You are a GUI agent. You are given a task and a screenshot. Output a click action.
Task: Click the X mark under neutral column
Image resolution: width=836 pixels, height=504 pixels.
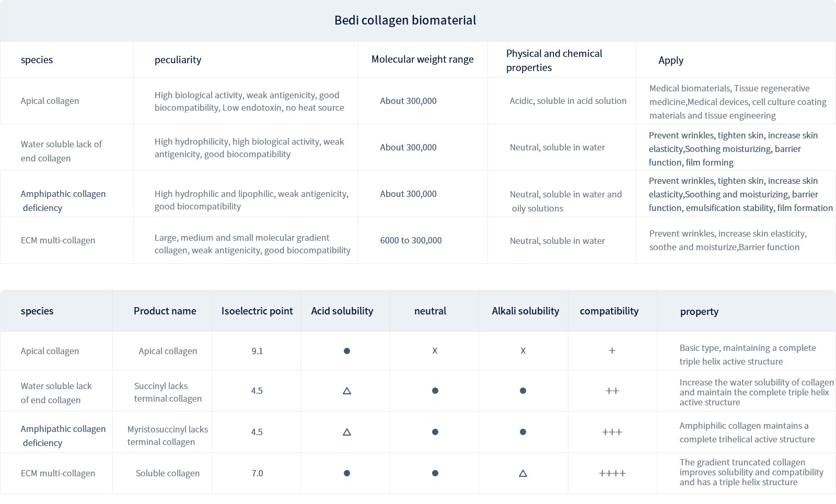[x=435, y=351]
